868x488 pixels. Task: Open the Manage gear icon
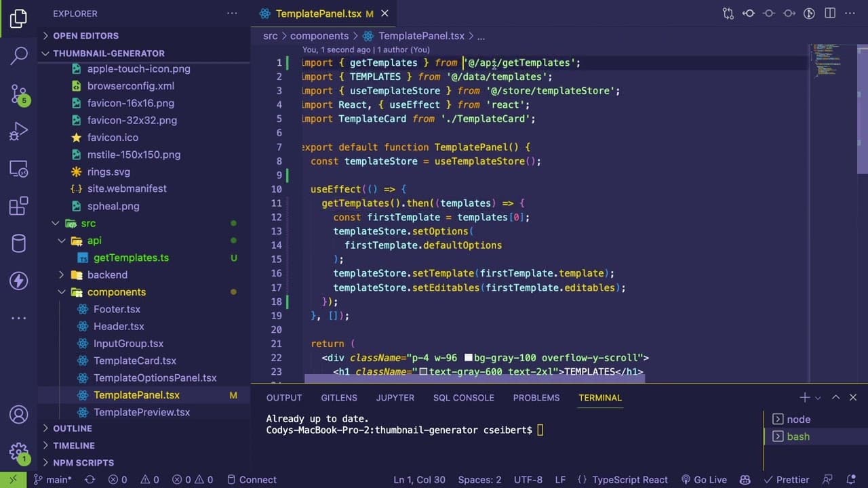tap(18, 451)
